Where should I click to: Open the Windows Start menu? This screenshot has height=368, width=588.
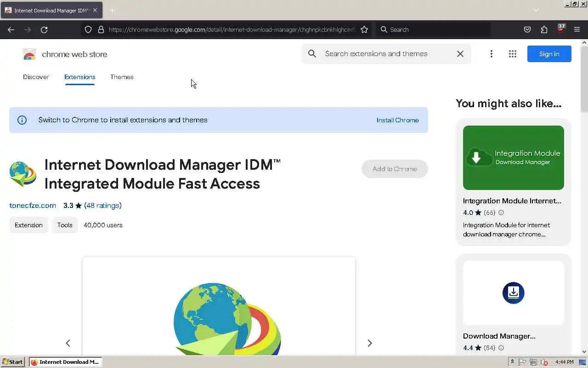13,362
